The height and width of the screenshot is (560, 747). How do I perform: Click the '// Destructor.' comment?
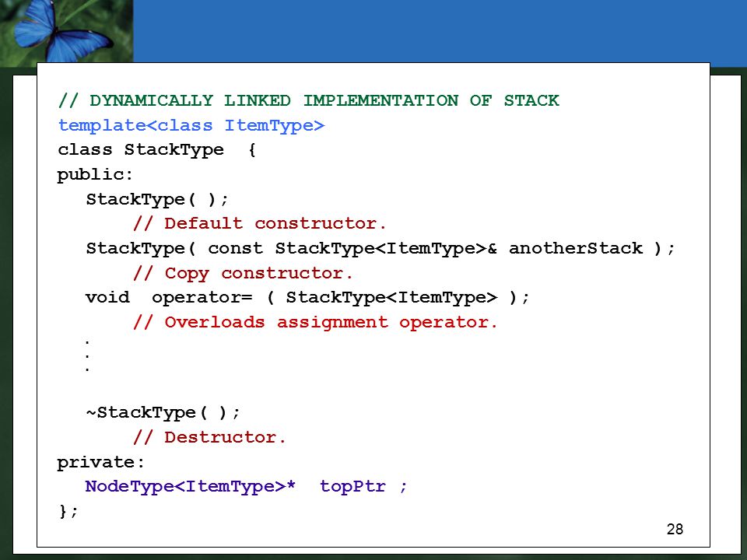point(209,437)
